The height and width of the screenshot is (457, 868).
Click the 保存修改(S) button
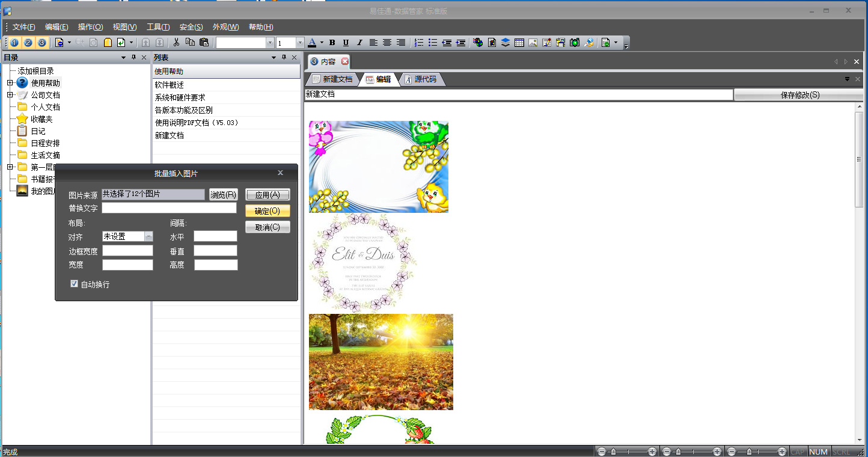click(799, 95)
